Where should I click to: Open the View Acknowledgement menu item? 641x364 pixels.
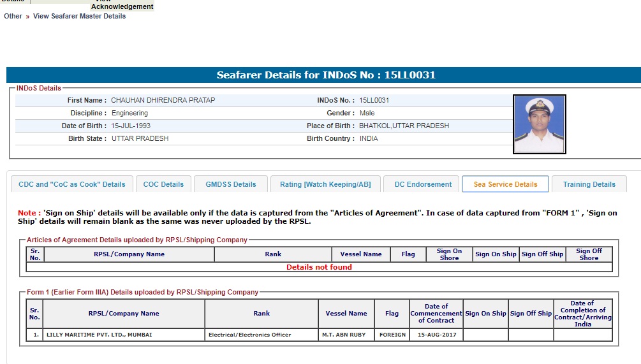point(122,6)
